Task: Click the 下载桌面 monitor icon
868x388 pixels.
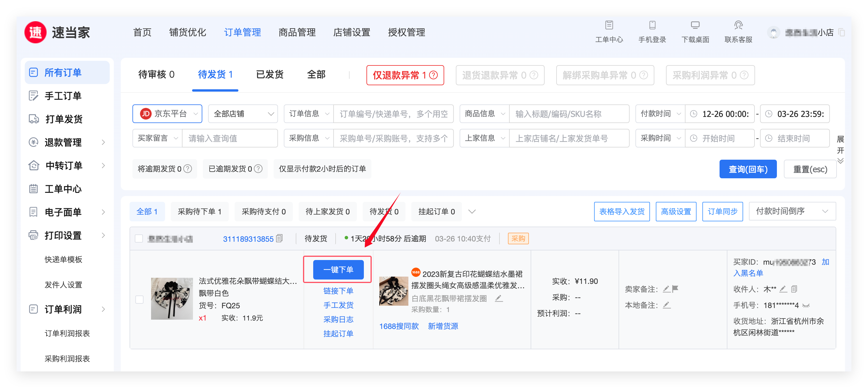Action: pyautogui.click(x=695, y=25)
